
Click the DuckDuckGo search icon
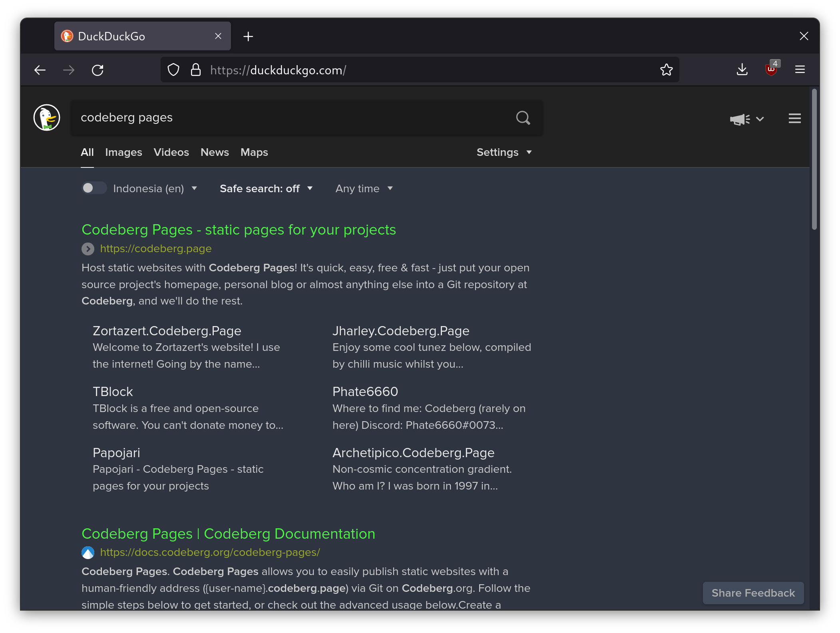click(523, 118)
